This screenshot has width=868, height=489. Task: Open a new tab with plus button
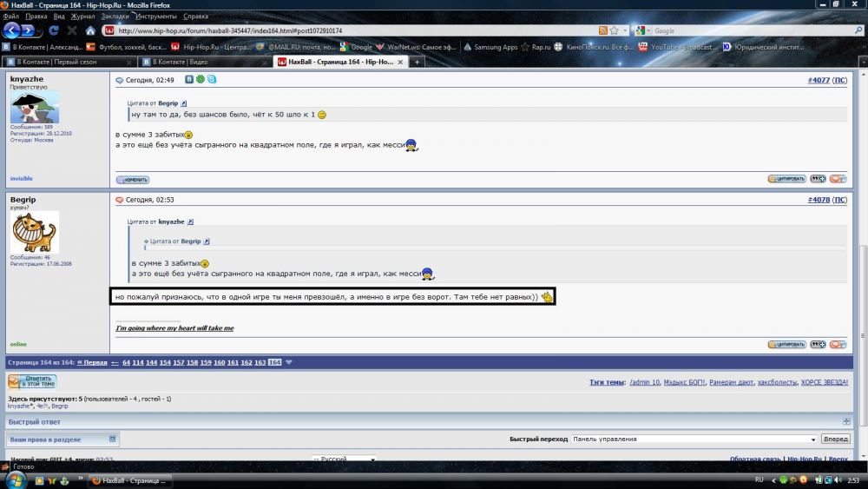click(417, 62)
